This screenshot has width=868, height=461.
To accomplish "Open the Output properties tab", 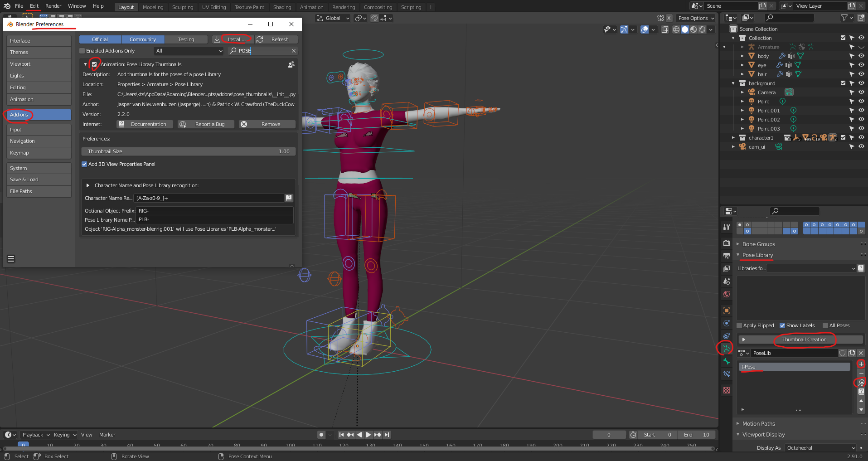I will (727, 256).
